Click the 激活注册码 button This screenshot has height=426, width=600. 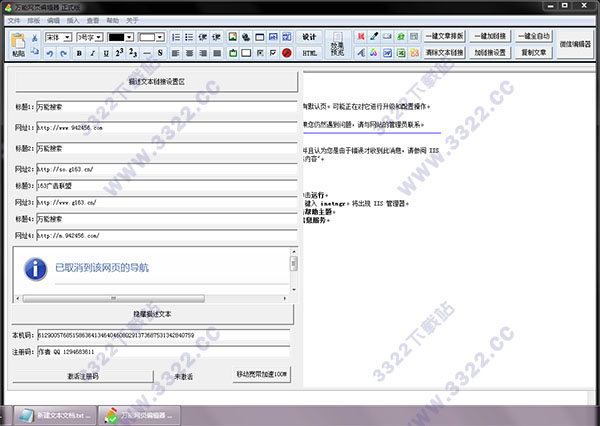83,376
